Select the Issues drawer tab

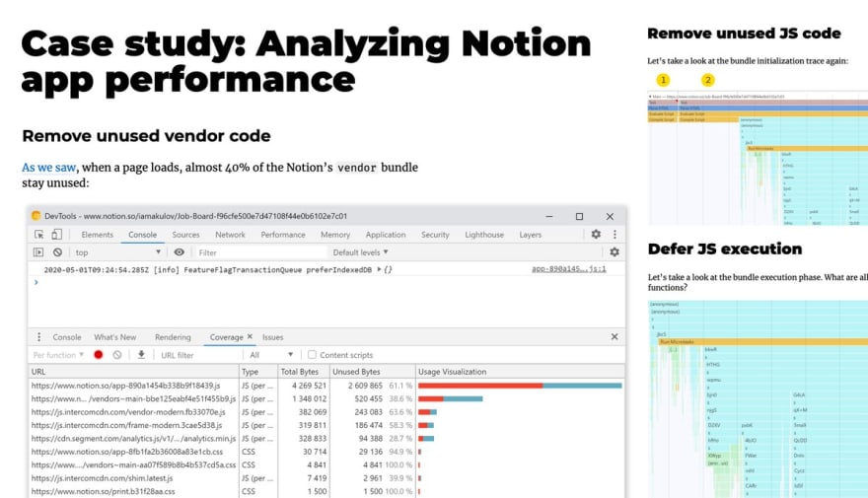(272, 337)
